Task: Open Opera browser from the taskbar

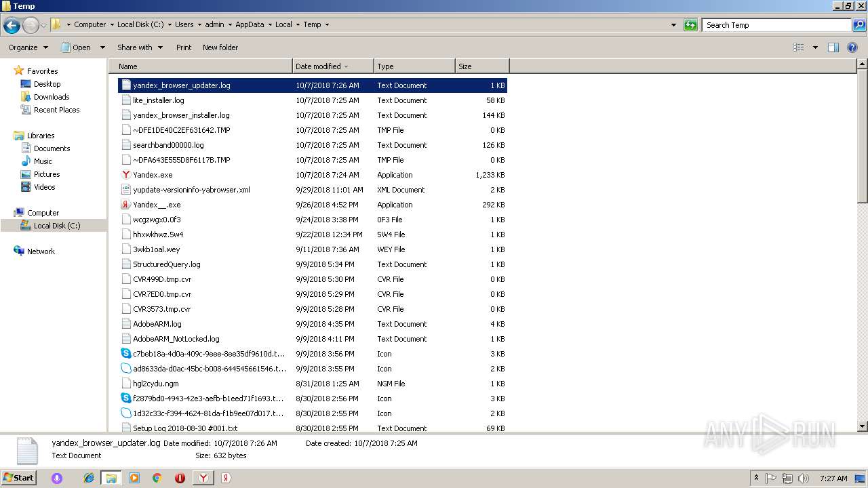Action: 180,478
